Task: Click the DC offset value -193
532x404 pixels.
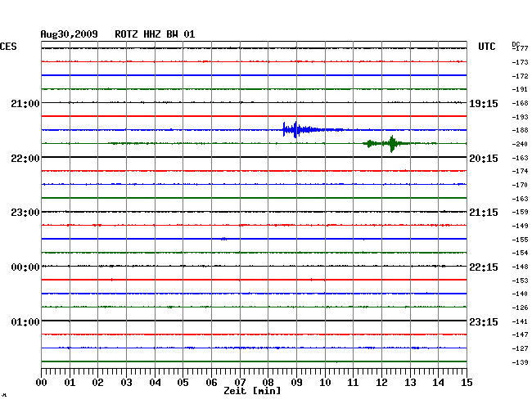Action: 520,117
